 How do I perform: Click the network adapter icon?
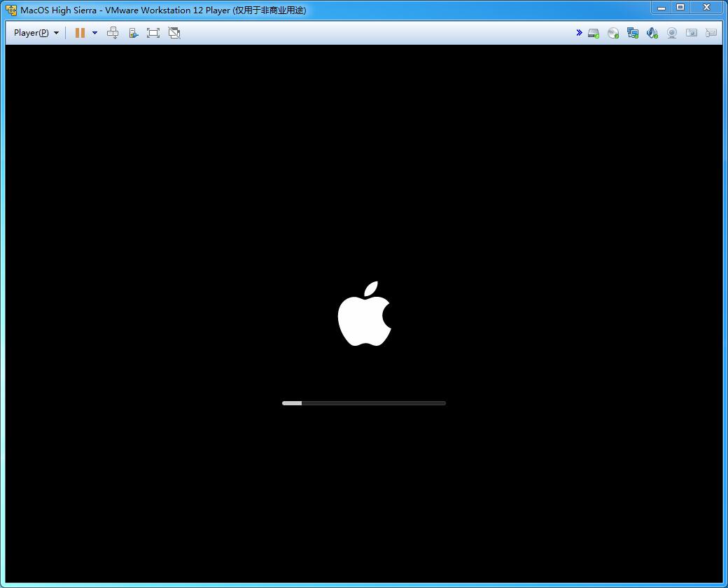632,33
